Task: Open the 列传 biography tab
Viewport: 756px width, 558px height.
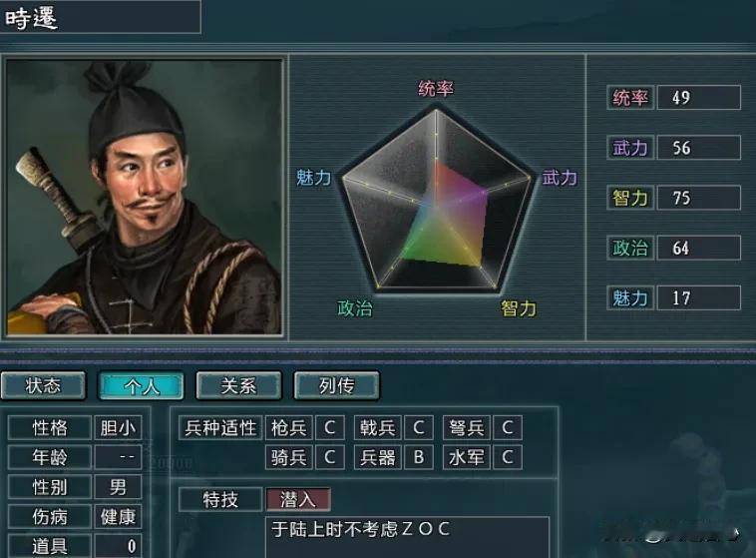Action: pos(336,385)
